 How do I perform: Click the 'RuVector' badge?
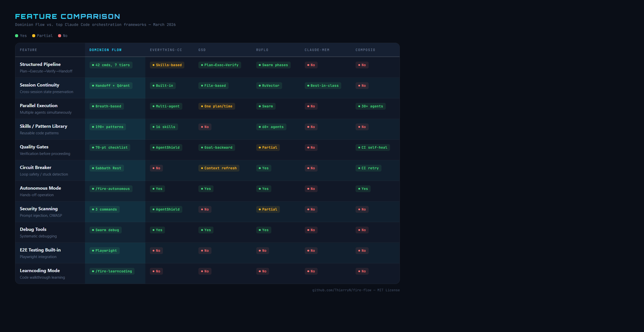(269, 86)
